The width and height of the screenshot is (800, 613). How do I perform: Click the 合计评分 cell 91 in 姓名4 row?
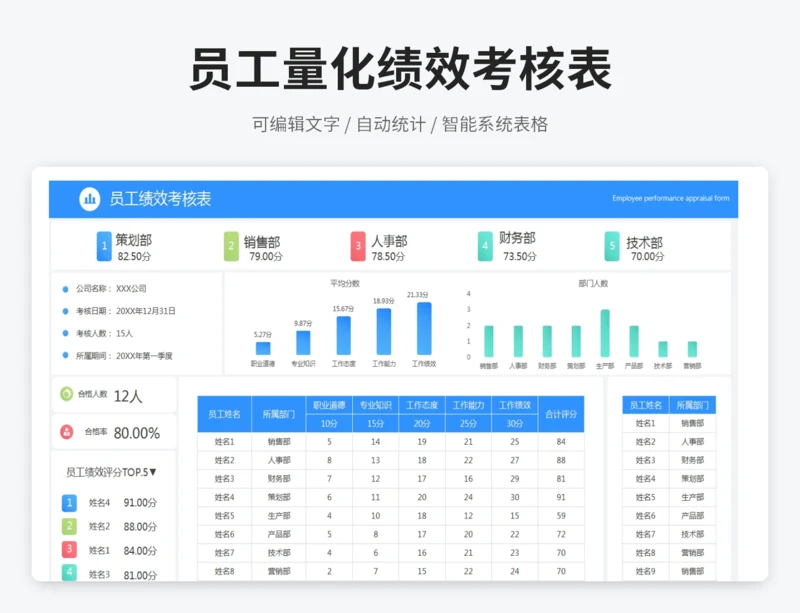click(x=561, y=497)
